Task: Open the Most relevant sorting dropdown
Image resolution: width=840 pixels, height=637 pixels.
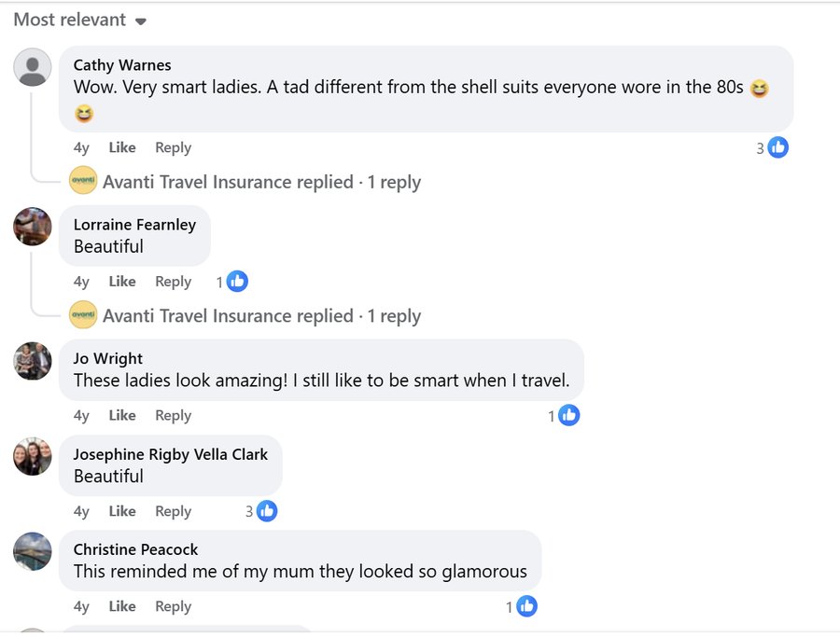Action: click(x=80, y=20)
